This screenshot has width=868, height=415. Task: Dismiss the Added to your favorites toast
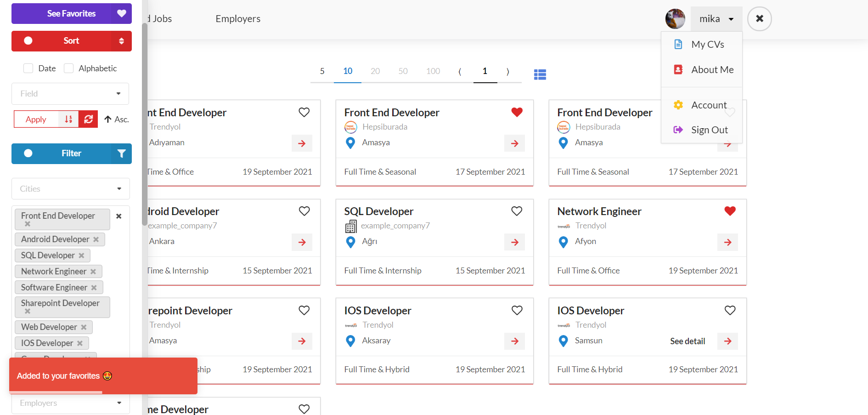103,376
